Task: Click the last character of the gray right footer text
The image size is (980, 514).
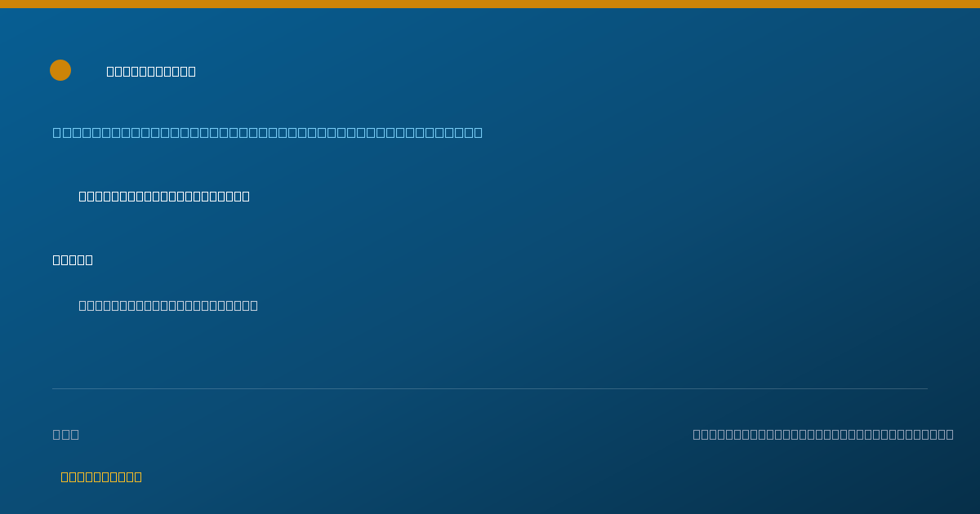Action: point(950,434)
